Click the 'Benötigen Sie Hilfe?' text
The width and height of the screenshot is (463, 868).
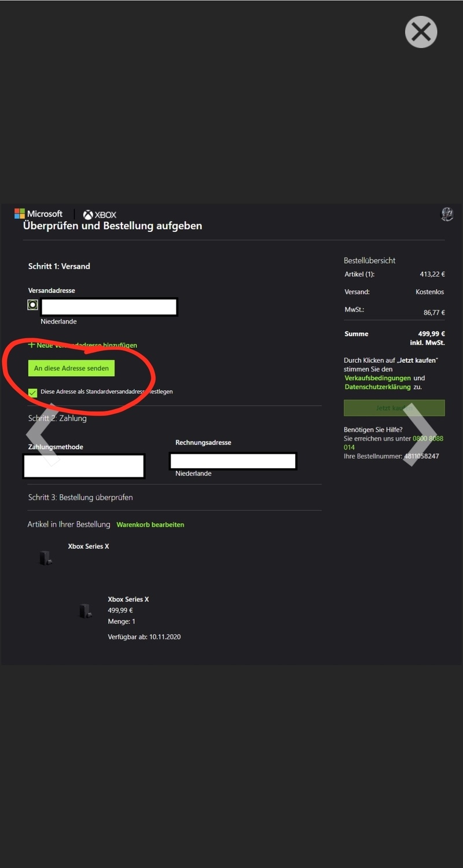(373, 430)
